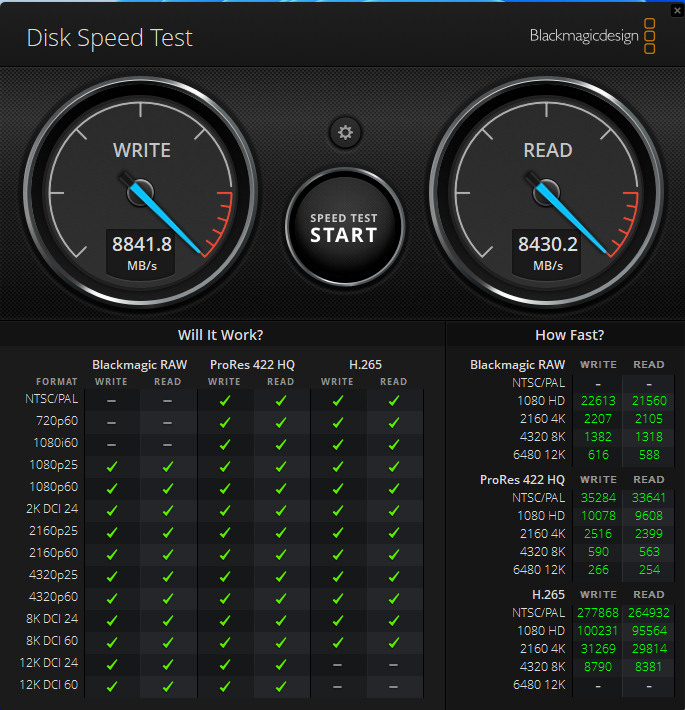Click Blackmagic RAW write dash for 1080i60
685x710 pixels.
tap(111, 445)
